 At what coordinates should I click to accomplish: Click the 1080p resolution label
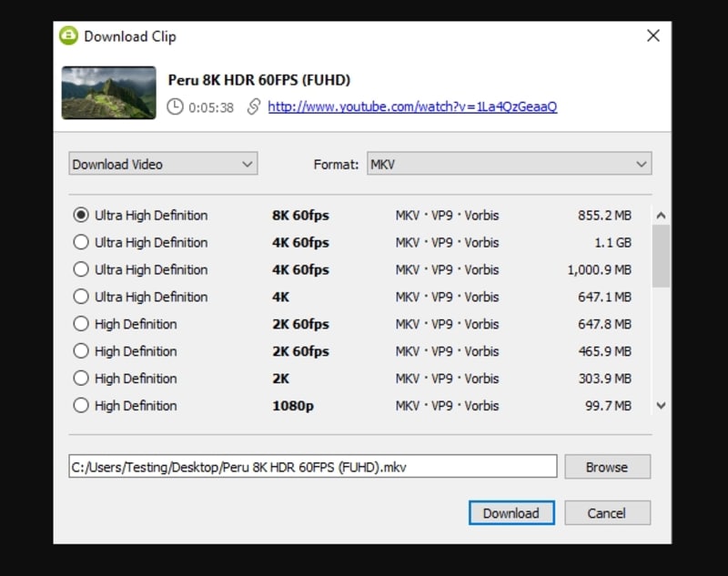coord(293,406)
